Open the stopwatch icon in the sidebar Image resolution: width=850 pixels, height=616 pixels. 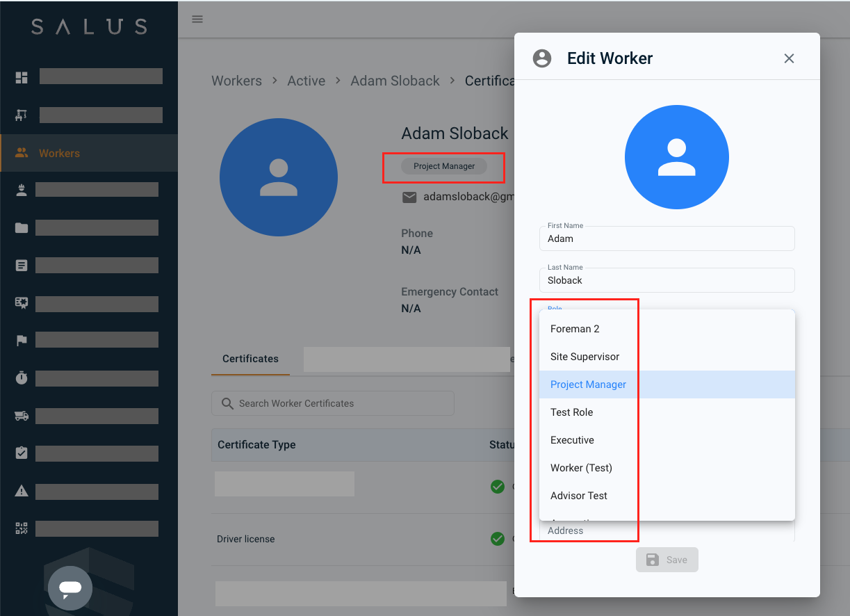coord(22,378)
